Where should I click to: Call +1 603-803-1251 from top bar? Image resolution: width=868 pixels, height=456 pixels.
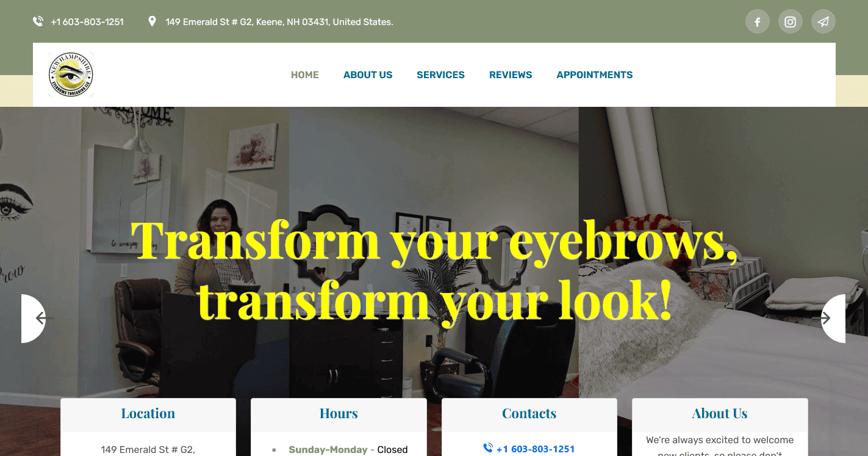[87, 22]
